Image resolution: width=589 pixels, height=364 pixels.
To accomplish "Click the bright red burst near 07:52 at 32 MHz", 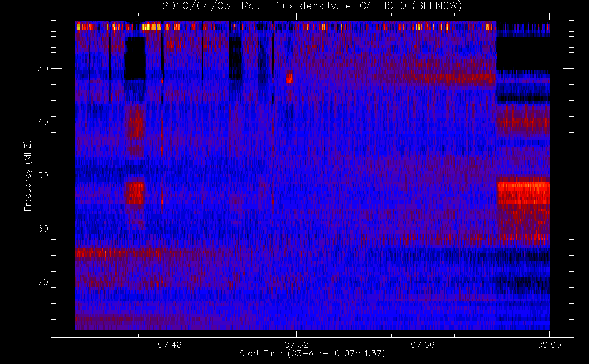I will coord(290,78).
